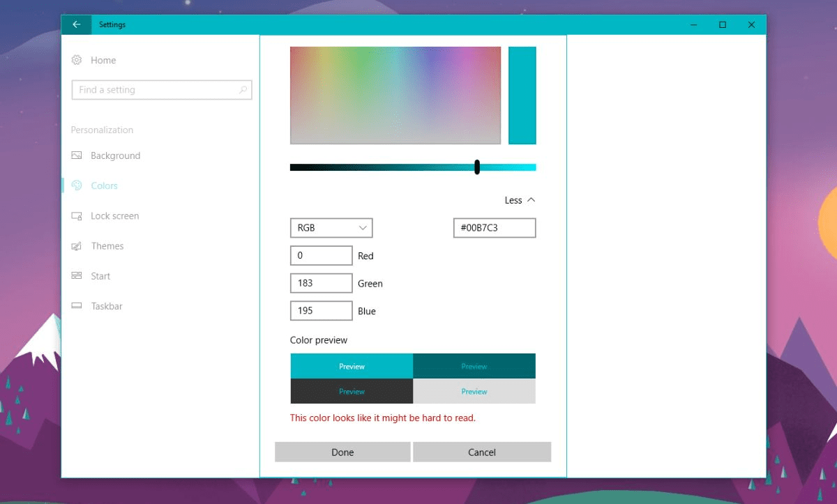Viewport: 837px width, 504px height.
Task: Collapse the color options with Less
Action: [x=519, y=200]
